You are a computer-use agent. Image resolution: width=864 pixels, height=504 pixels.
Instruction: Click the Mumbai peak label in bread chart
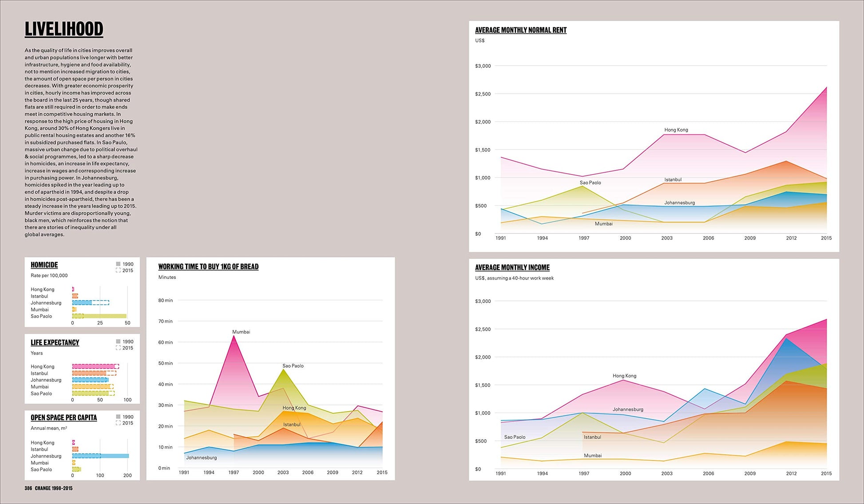241,332
